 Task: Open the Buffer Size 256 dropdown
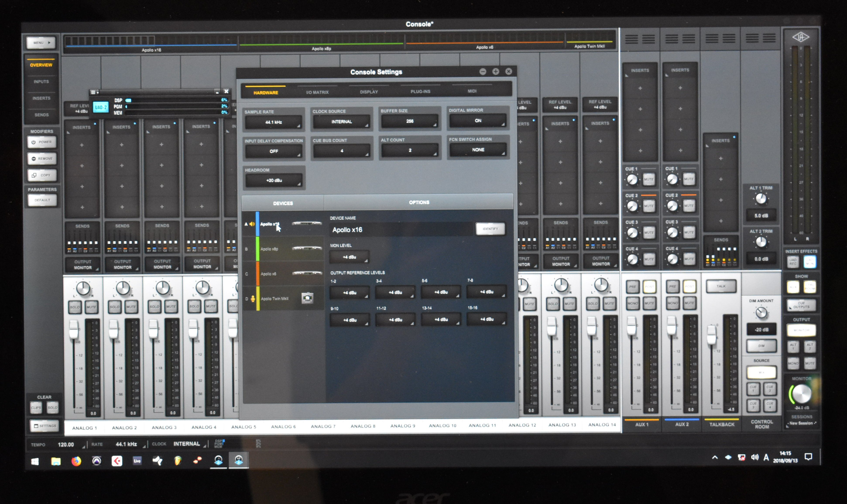(x=410, y=121)
